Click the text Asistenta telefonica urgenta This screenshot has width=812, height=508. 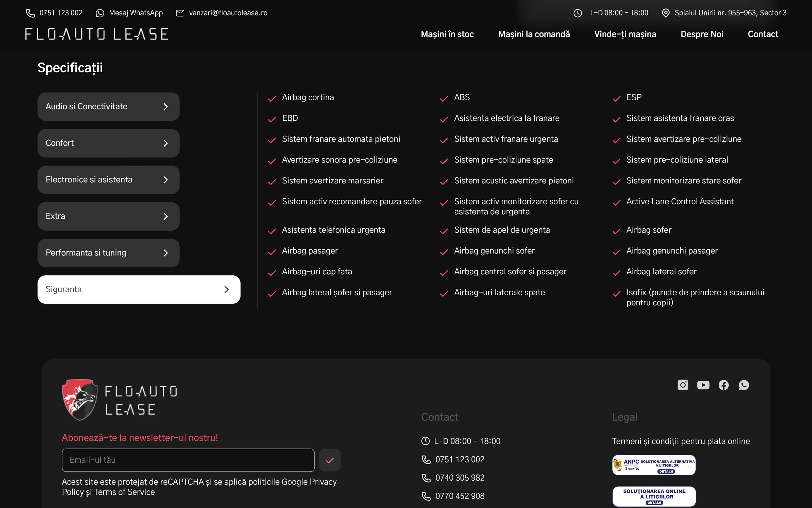[333, 230]
